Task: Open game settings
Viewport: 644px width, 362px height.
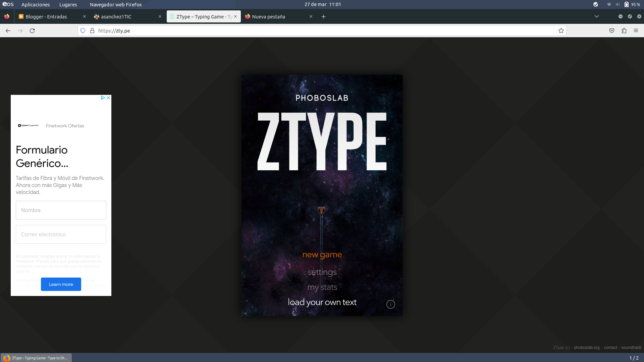Action: click(322, 272)
